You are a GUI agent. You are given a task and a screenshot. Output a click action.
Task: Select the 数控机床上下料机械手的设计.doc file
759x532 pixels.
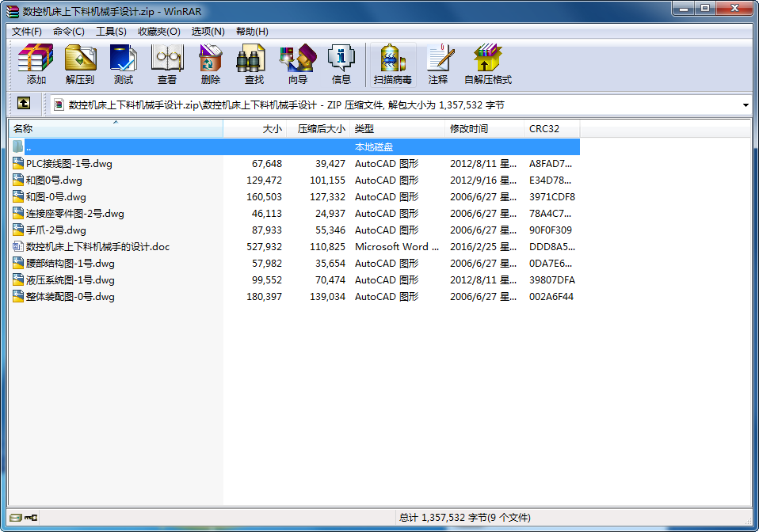pyautogui.click(x=97, y=247)
